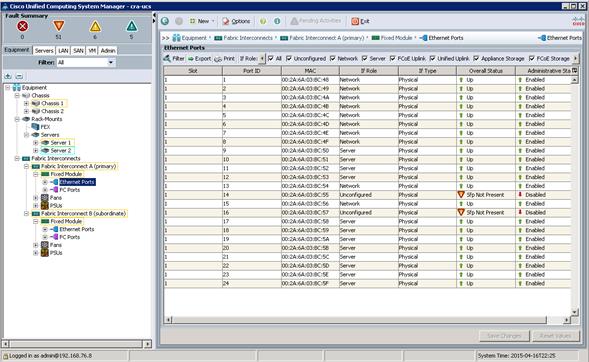Expand Server 2 tree node
This screenshot has width=589, height=362.
pos(36,151)
